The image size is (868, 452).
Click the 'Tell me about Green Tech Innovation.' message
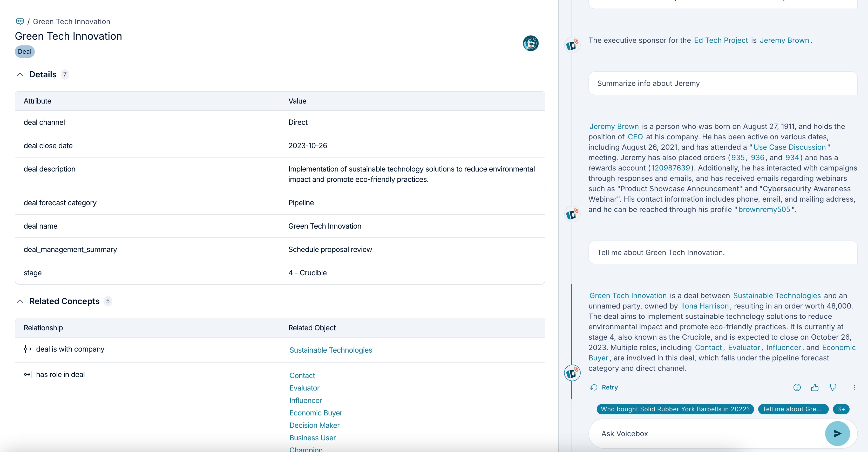pyautogui.click(x=723, y=253)
